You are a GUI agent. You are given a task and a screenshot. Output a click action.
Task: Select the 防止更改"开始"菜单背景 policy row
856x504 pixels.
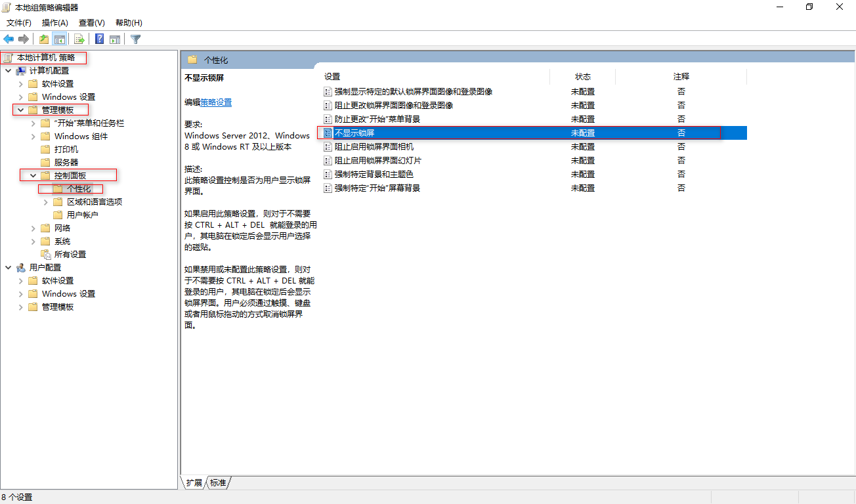pyautogui.click(x=534, y=119)
